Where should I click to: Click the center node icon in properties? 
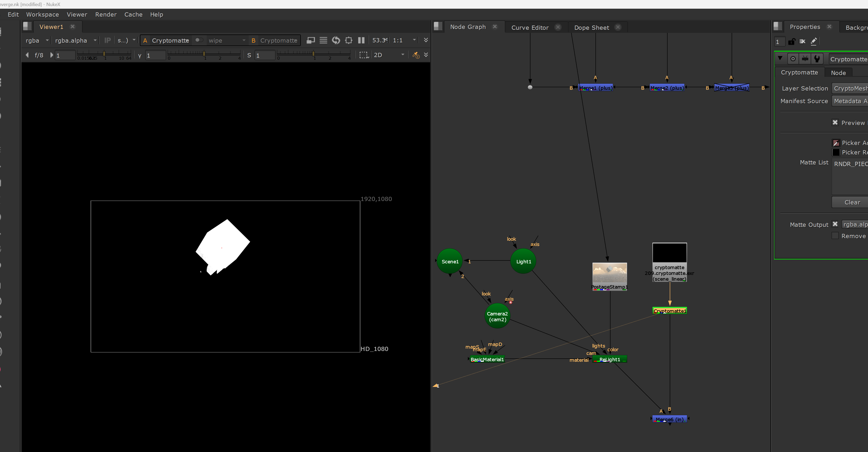coord(793,59)
